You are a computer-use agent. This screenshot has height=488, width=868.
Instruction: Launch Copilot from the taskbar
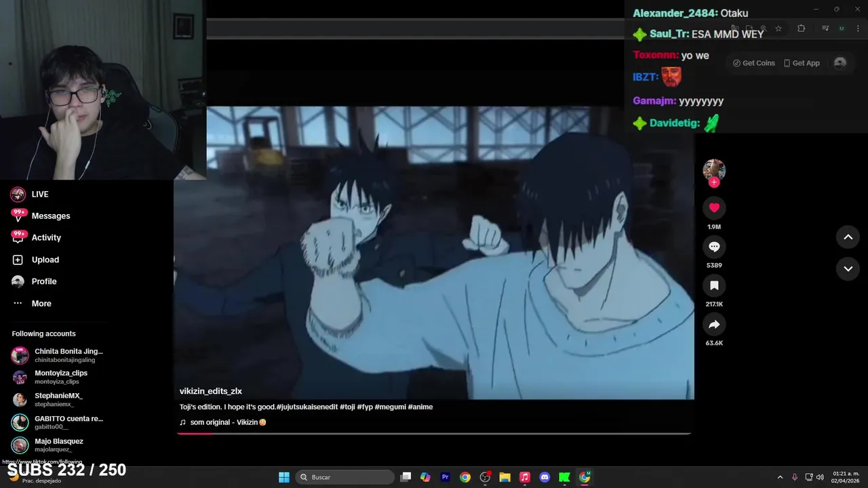(x=425, y=477)
